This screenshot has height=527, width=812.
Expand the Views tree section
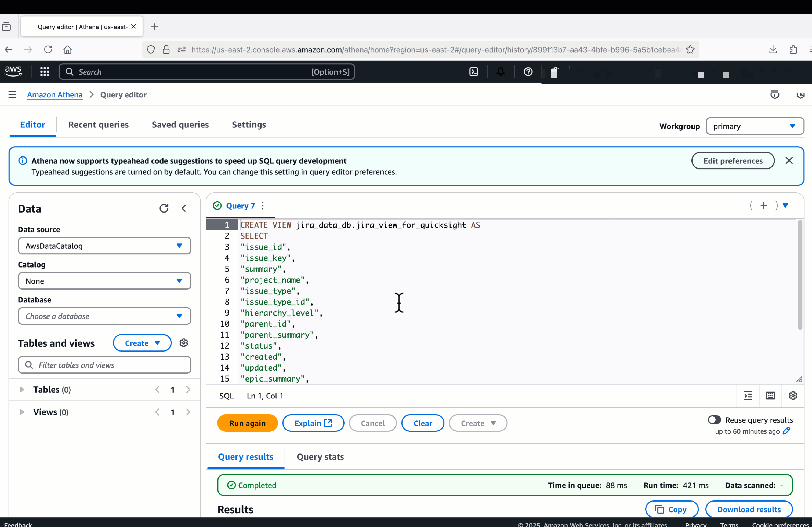point(22,412)
